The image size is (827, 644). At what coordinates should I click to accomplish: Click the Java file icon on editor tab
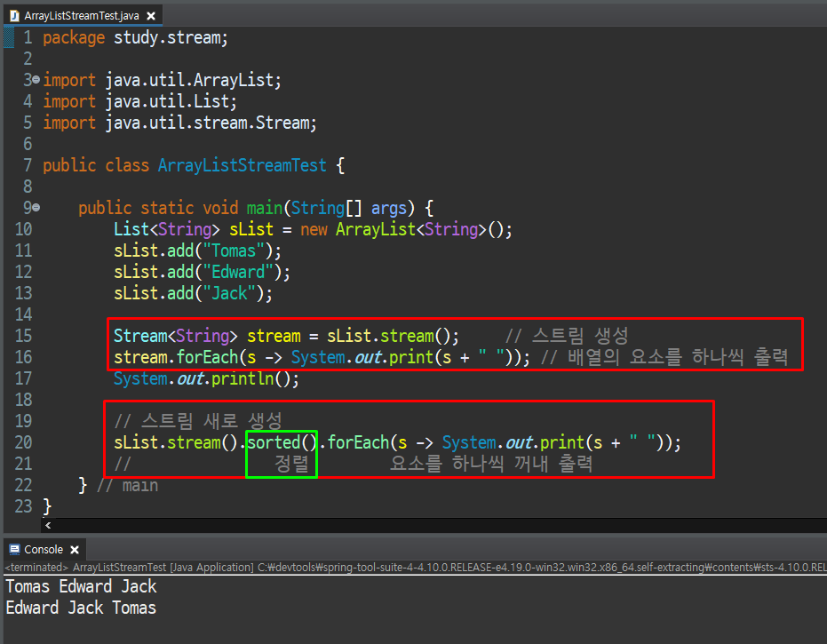coord(14,16)
